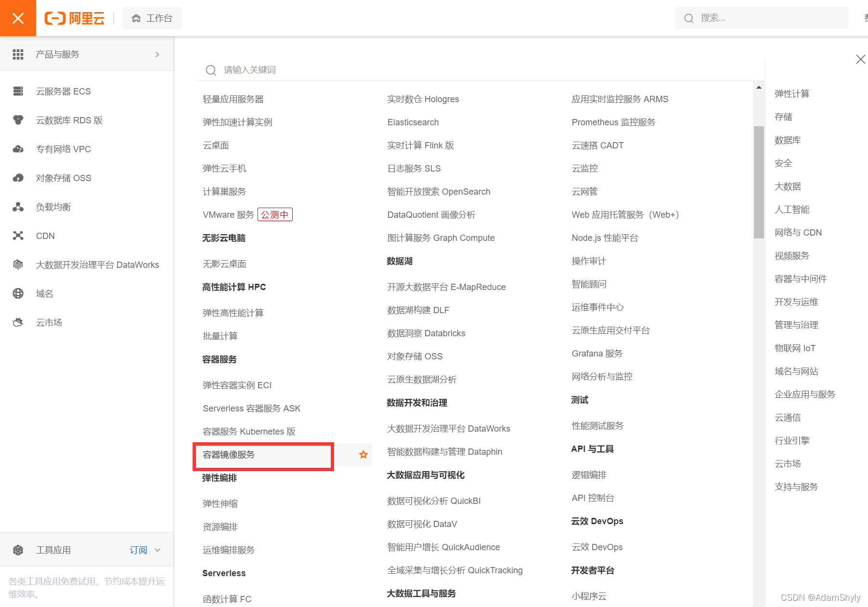Jump to 物联网 IoT category

(795, 348)
